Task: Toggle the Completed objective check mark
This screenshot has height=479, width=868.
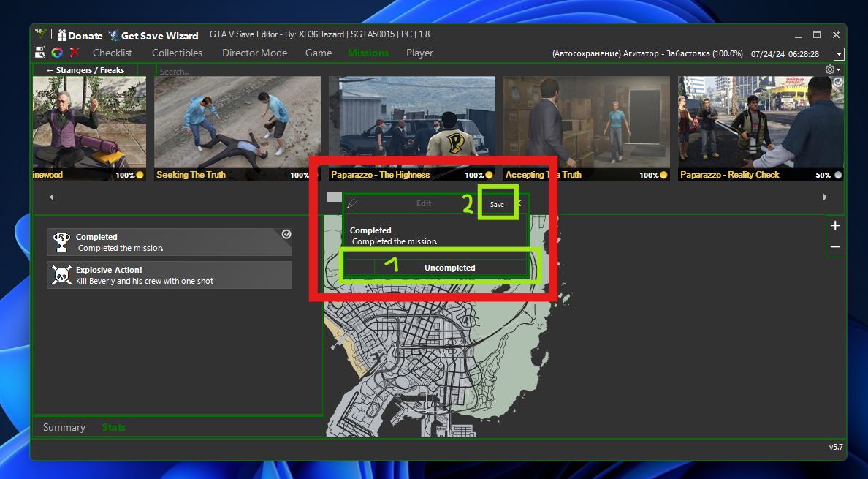Action: point(286,234)
